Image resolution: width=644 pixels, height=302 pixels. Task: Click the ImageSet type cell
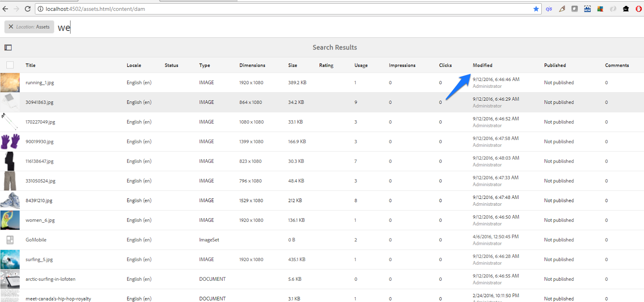(x=209, y=240)
